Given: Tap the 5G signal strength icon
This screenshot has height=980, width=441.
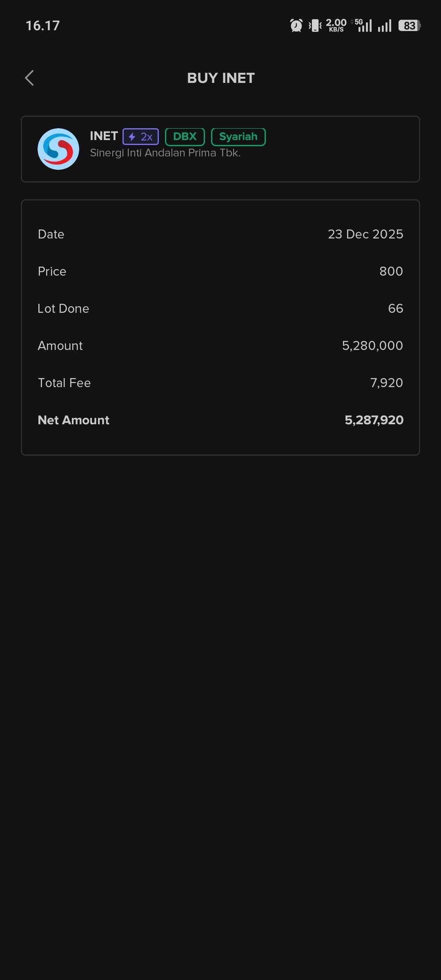Looking at the screenshot, I should [363, 25].
